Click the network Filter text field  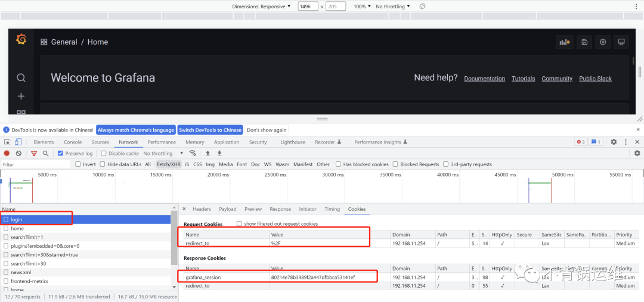[x=36, y=164]
